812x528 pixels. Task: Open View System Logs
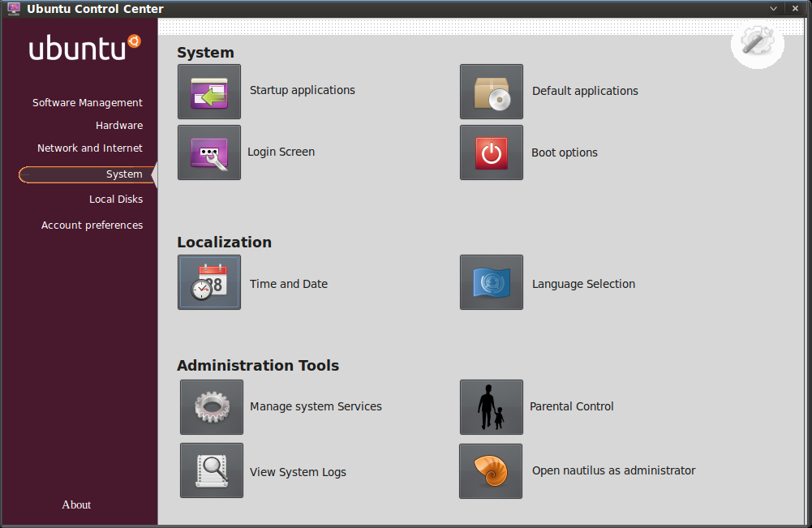[x=211, y=470]
